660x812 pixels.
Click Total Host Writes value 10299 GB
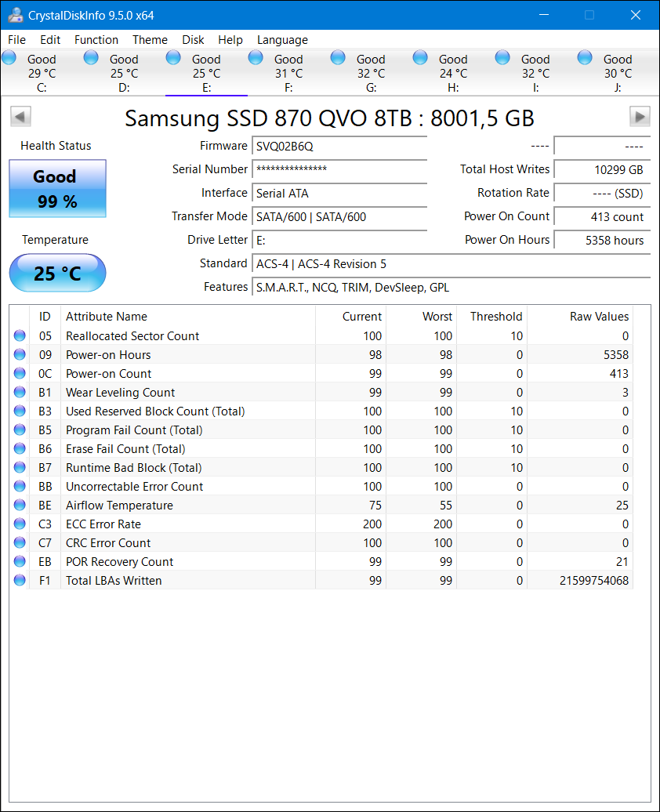[602, 169]
